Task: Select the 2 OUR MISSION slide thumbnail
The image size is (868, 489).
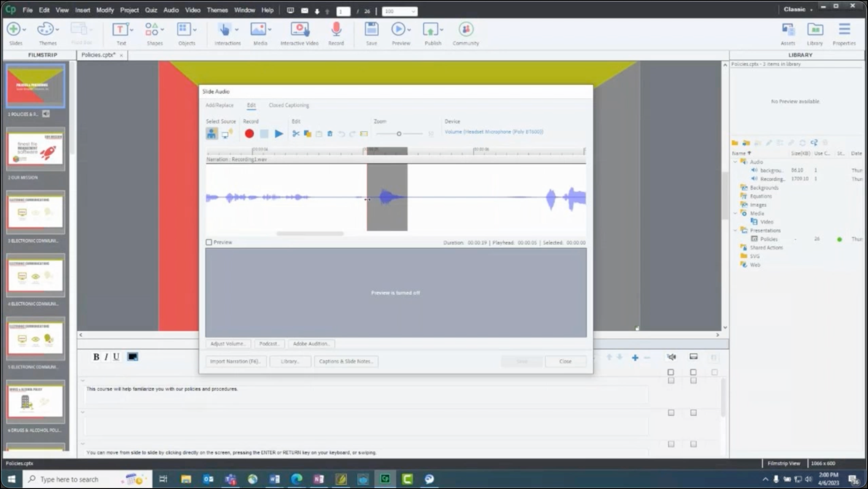Action: pos(35,149)
